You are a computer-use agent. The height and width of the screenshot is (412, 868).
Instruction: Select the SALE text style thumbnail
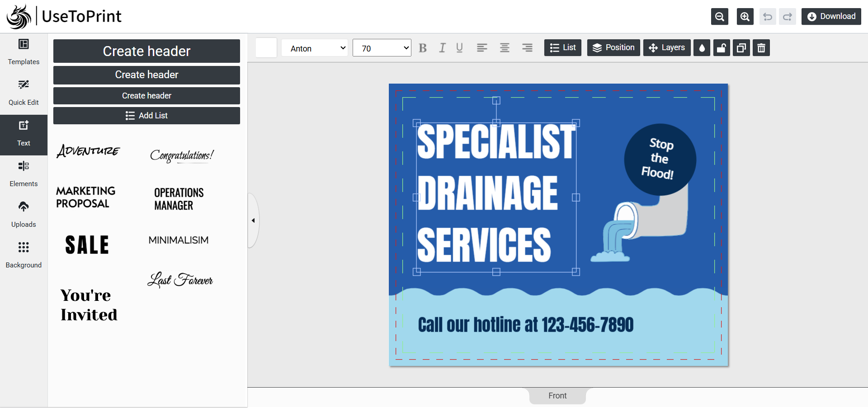pyautogui.click(x=87, y=245)
